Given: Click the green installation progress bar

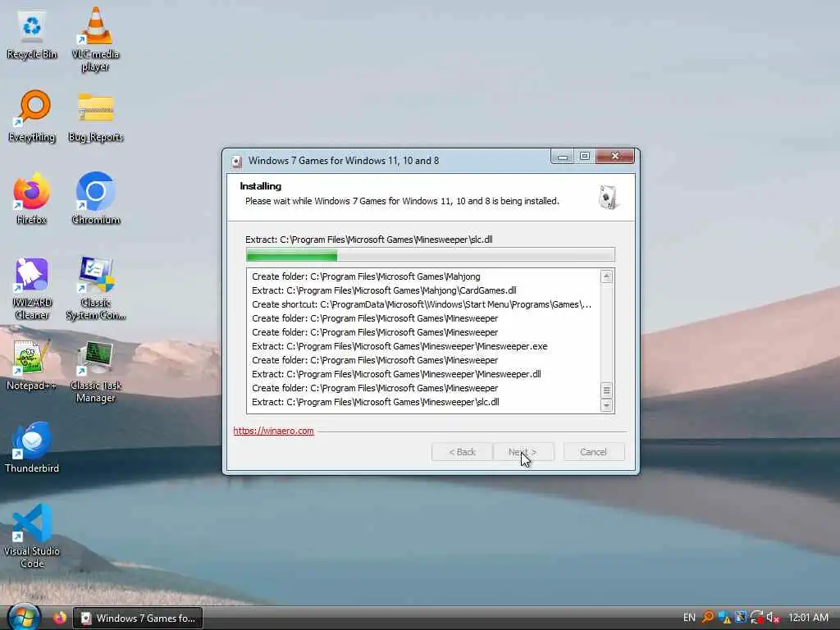Looking at the screenshot, I should (430, 255).
